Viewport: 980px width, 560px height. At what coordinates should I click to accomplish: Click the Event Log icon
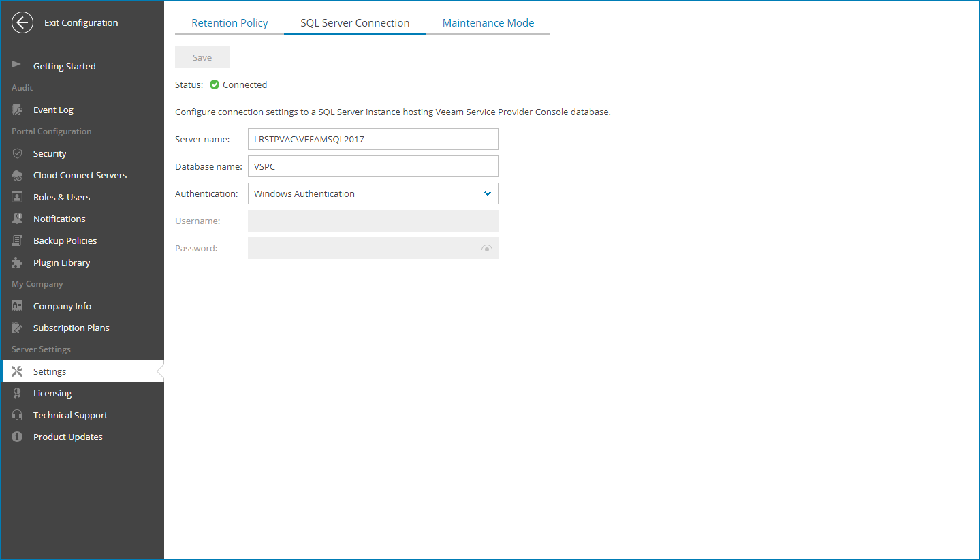pos(17,110)
